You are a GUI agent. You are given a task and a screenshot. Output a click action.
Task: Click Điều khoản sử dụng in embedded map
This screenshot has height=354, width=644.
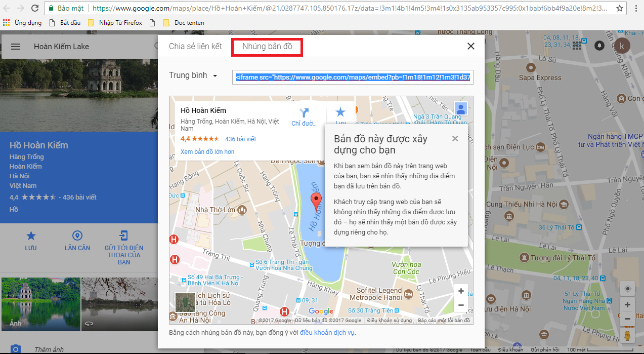coord(390,321)
